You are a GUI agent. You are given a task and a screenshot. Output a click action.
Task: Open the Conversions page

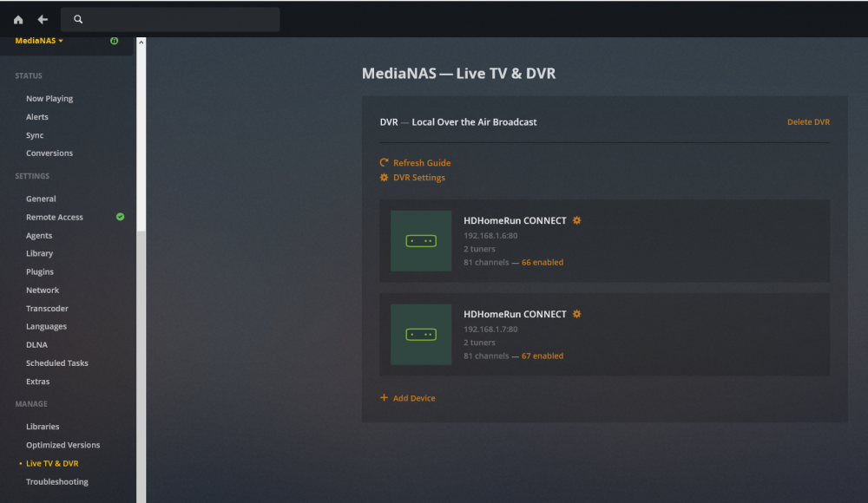pos(49,154)
